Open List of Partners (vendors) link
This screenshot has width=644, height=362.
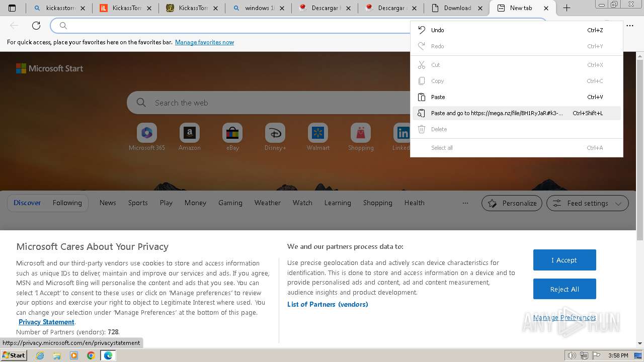328,304
